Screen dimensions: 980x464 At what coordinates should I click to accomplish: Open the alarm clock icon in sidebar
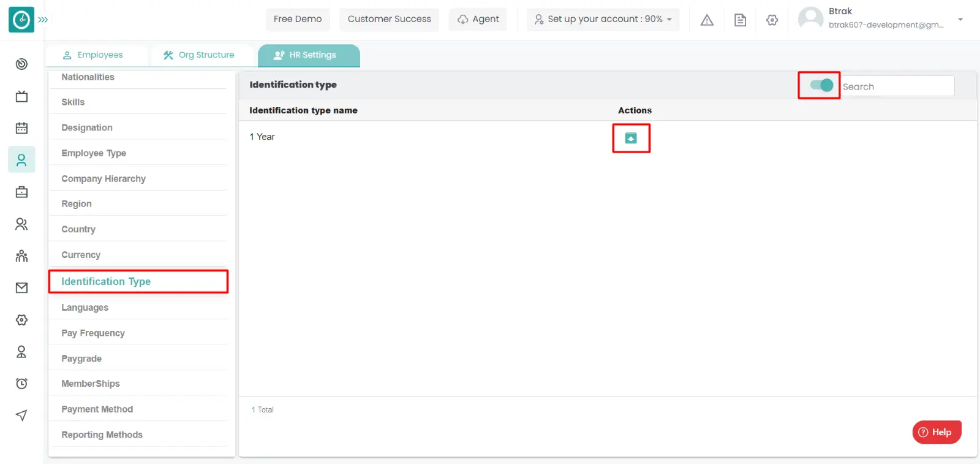(x=21, y=384)
